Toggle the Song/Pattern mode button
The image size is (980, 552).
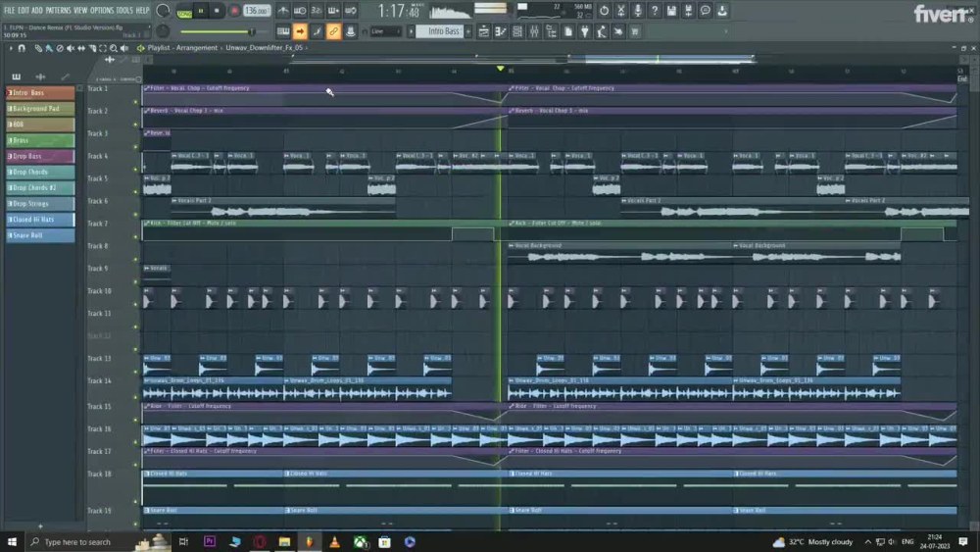click(184, 12)
